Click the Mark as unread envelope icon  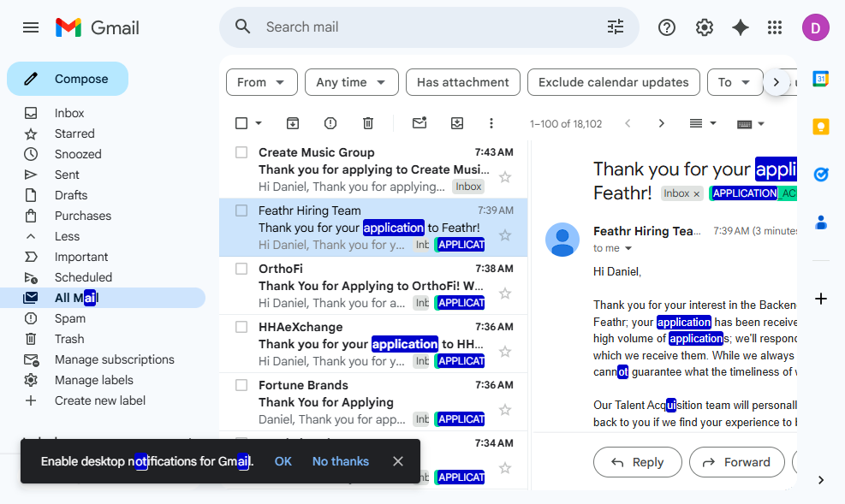(x=420, y=123)
